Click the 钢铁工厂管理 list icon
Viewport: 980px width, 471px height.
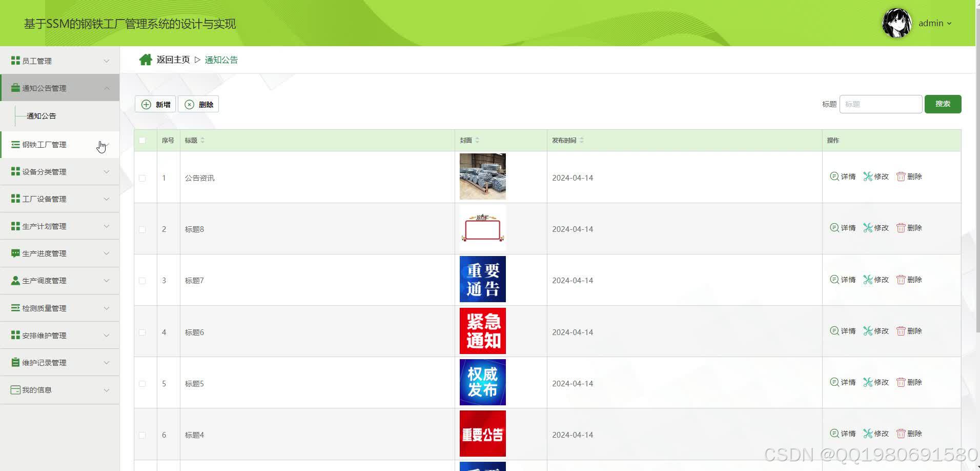coord(15,145)
